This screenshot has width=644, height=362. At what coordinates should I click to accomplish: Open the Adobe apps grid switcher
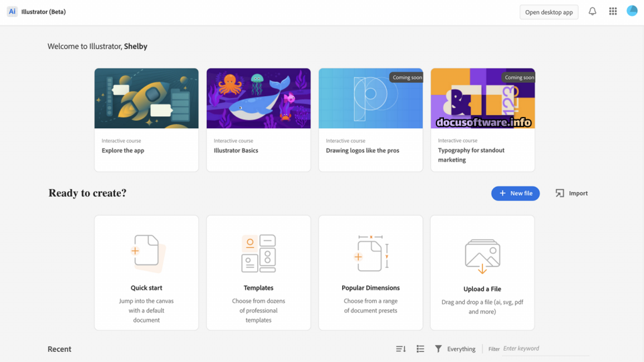point(613,12)
